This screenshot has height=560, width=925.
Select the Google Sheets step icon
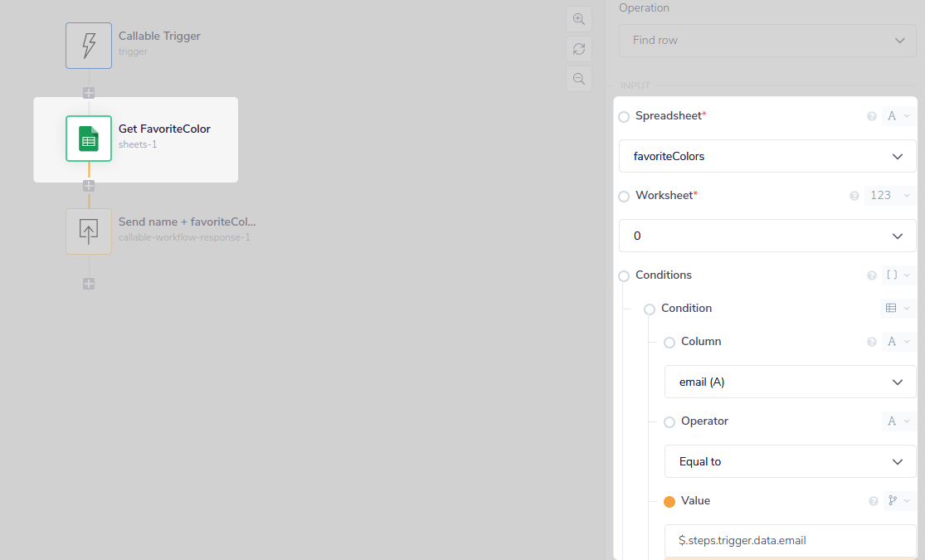[89, 139]
